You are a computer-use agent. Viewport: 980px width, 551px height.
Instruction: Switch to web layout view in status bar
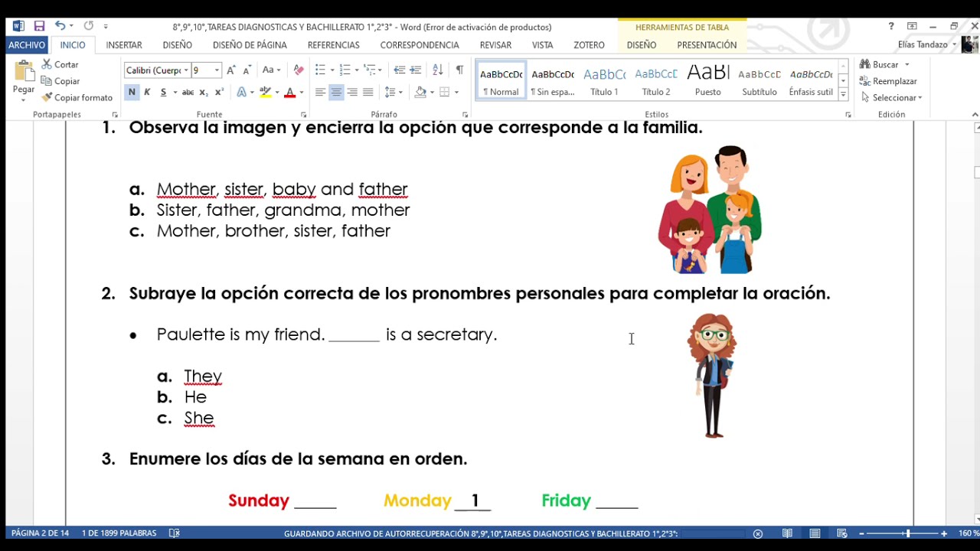tap(841, 533)
